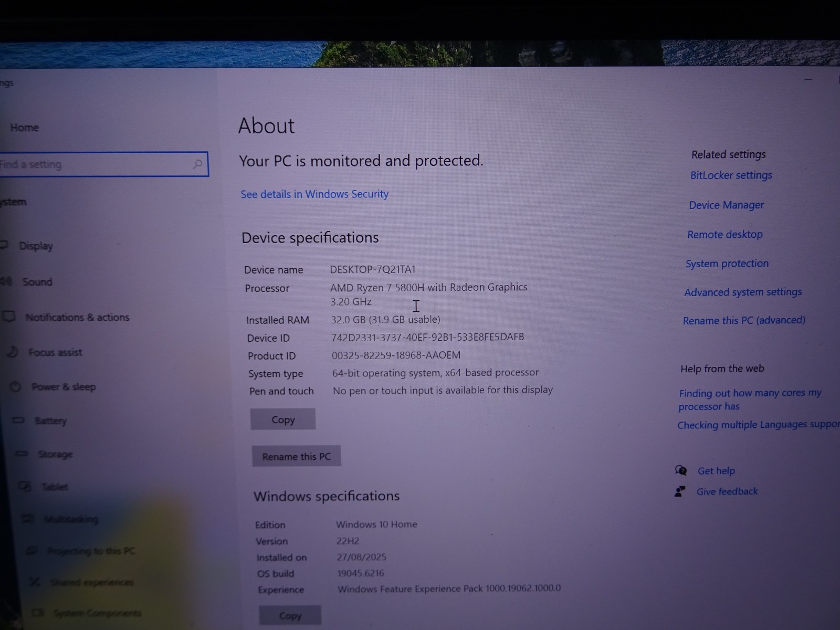Click the Tablet icon

point(25,486)
